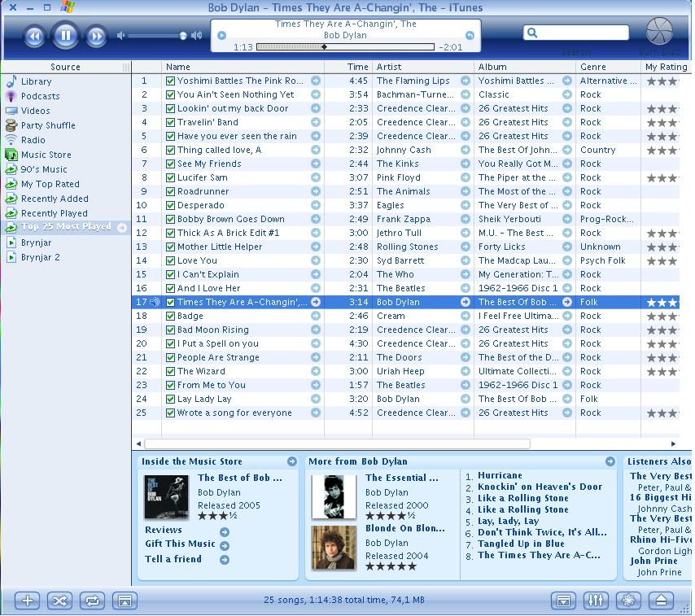
Task: Uncheck the Badge song checkbox
Action: [170, 316]
